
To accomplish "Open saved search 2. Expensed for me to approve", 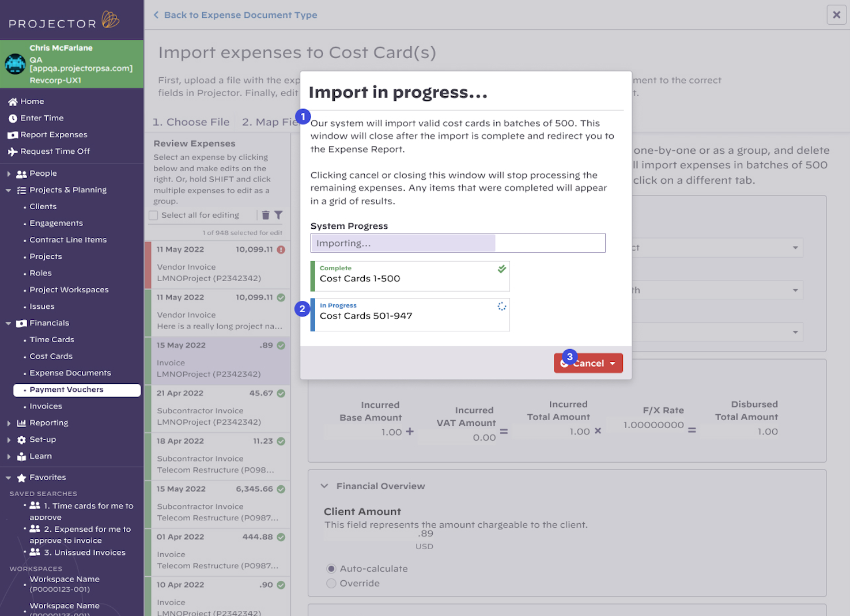I will [x=80, y=535].
